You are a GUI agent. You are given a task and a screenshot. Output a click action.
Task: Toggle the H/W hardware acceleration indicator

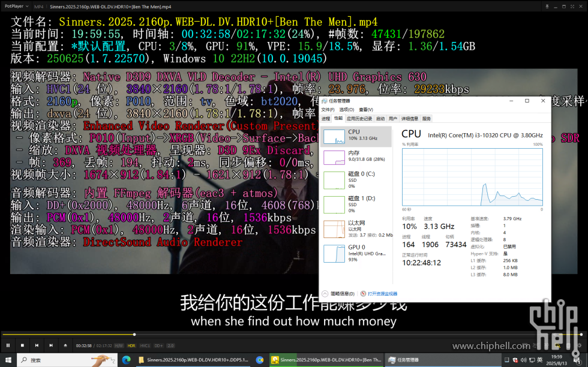point(119,345)
